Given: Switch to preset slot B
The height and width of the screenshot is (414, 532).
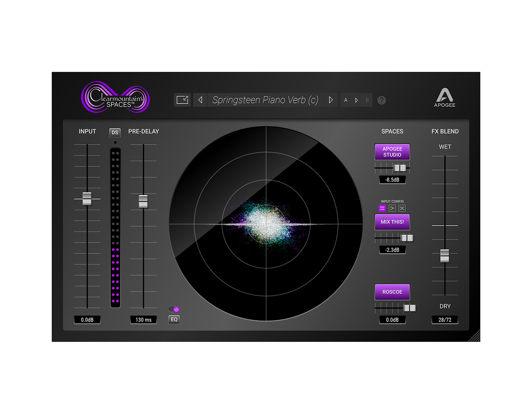Looking at the screenshot, I should [367, 100].
